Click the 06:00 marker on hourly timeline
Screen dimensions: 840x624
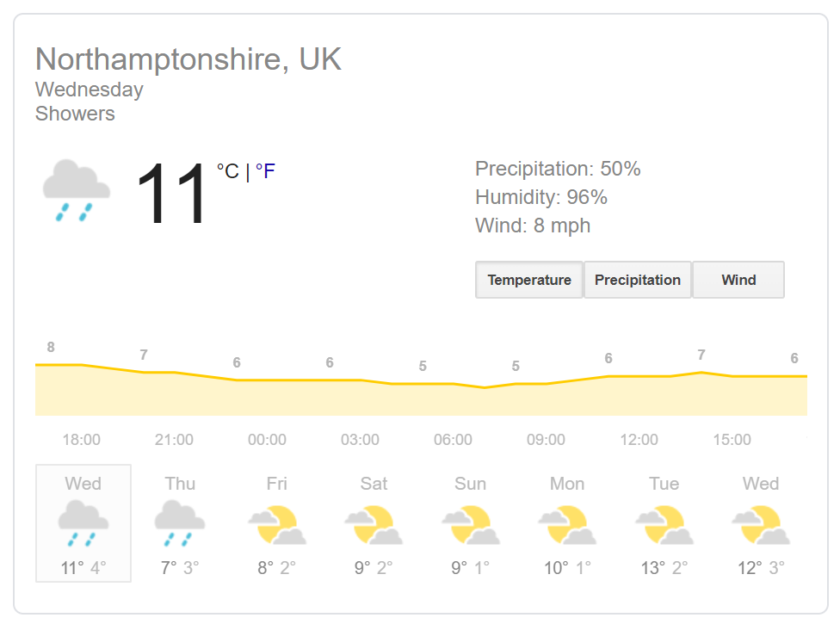(x=453, y=440)
